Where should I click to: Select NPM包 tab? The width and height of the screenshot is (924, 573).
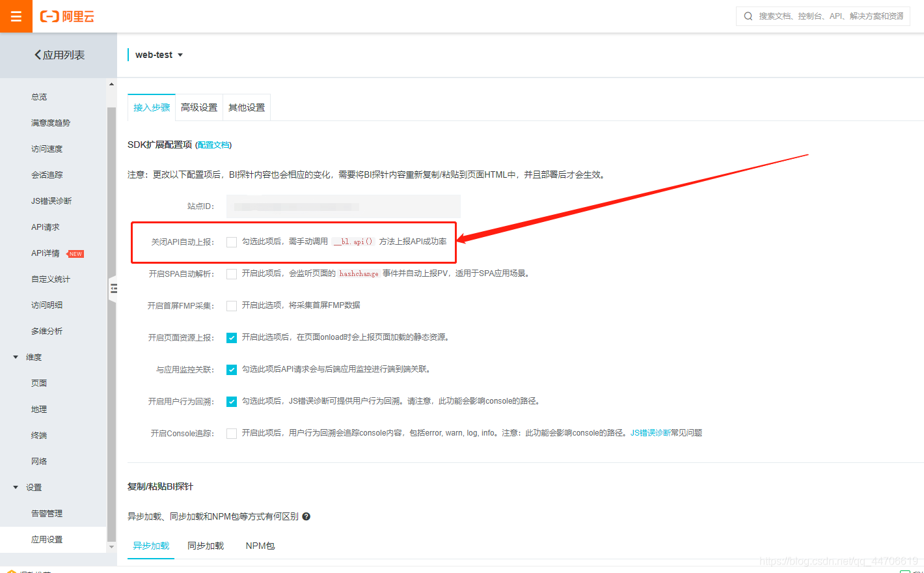[x=260, y=546]
